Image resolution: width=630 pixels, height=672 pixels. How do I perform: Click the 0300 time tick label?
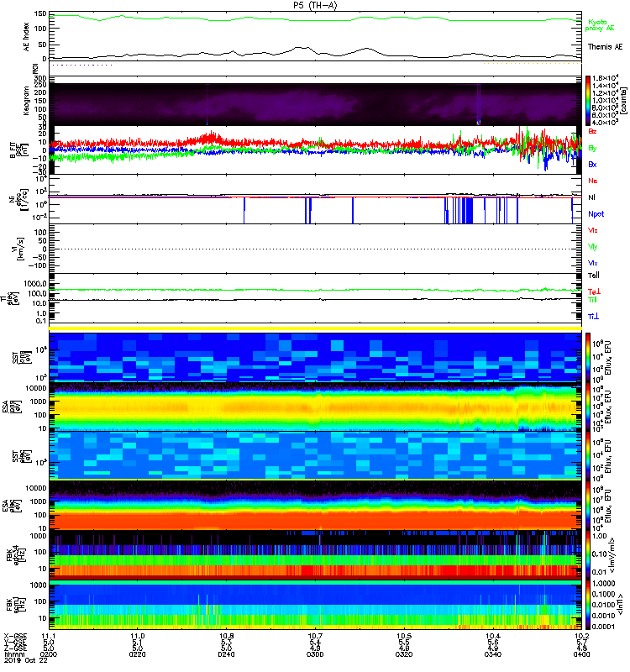pyautogui.click(x=315, y=654)
